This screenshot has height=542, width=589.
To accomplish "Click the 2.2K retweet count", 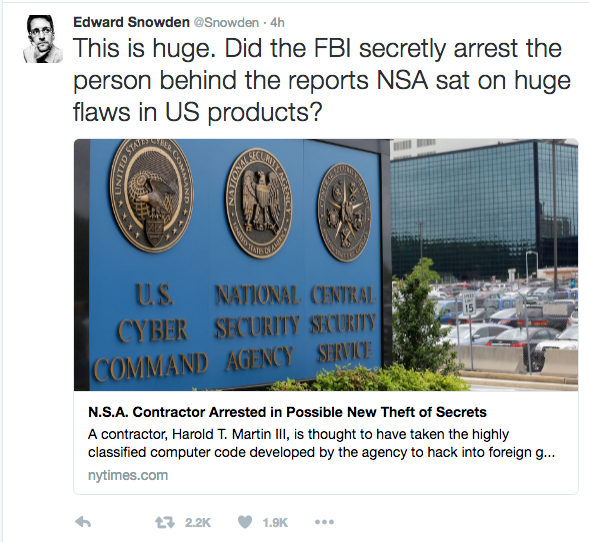I will pos(198,522).
